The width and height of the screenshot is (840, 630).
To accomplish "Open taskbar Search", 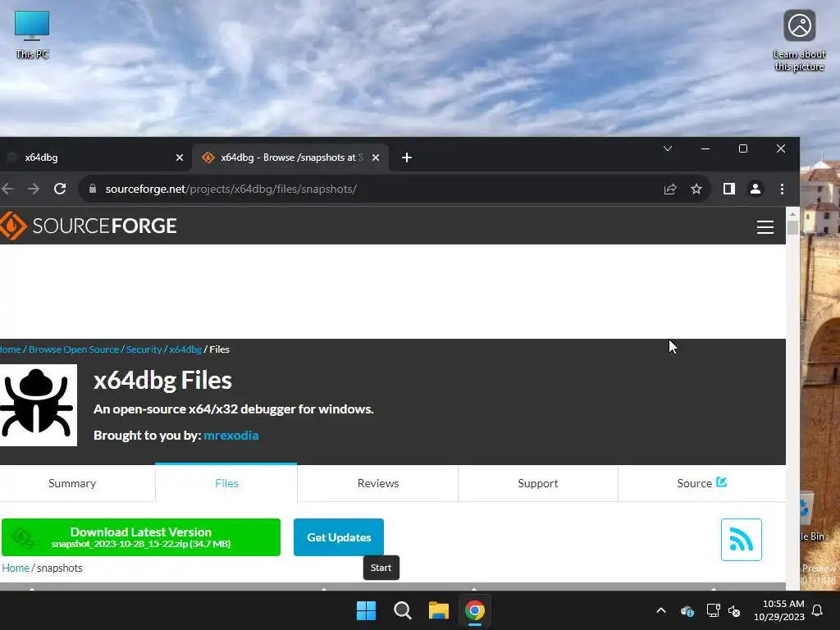I will (x=402, y=610).
